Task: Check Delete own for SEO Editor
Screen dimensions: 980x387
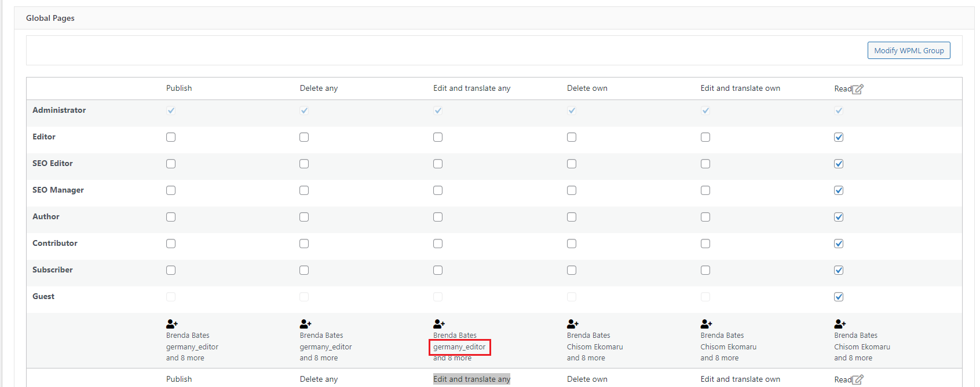Action: click(572, 164)
